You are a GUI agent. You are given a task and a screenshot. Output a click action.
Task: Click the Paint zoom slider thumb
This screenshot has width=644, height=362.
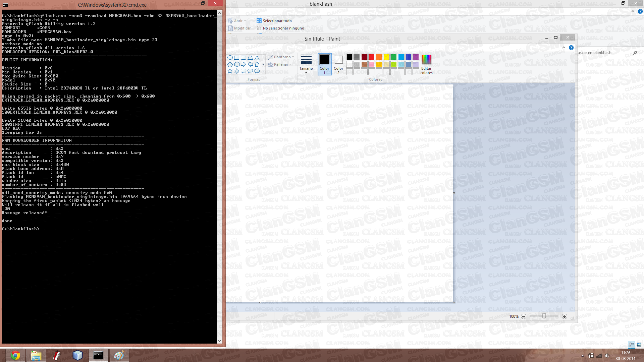[544, 316]
